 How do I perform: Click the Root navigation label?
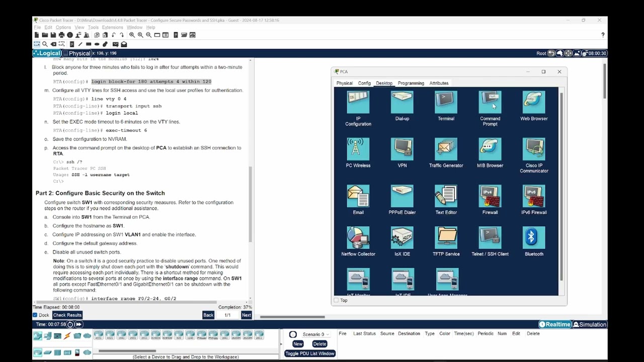[x=541, y=53]
